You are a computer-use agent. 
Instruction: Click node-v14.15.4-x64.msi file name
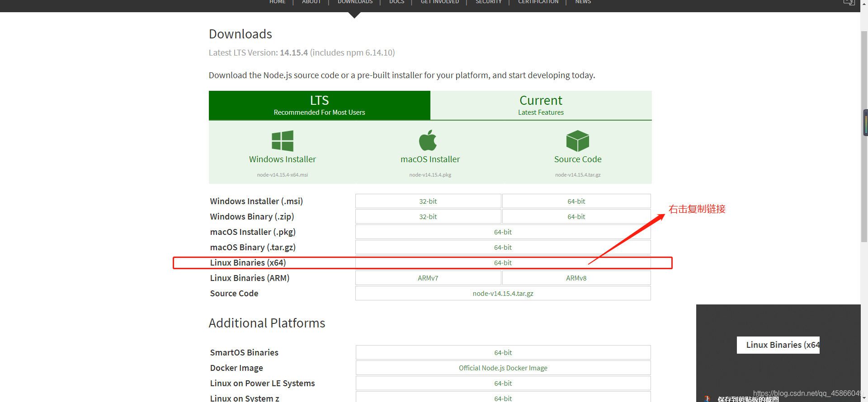point(283,175)
